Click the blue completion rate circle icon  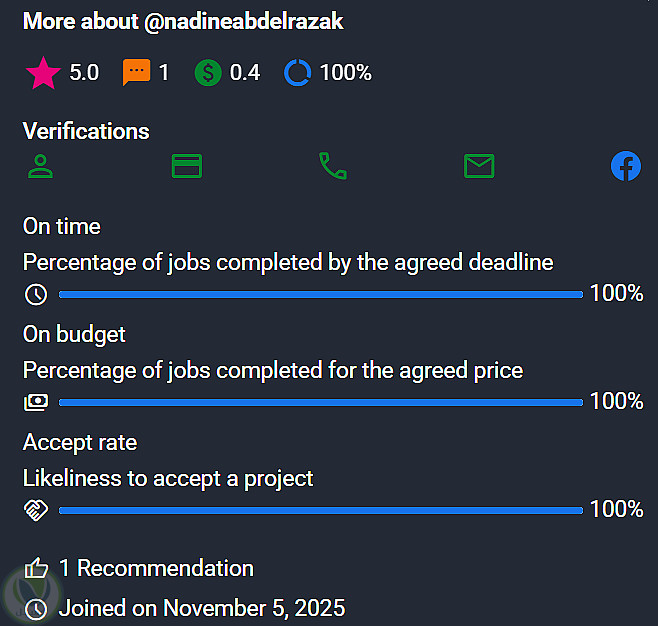tap(297, 73)
